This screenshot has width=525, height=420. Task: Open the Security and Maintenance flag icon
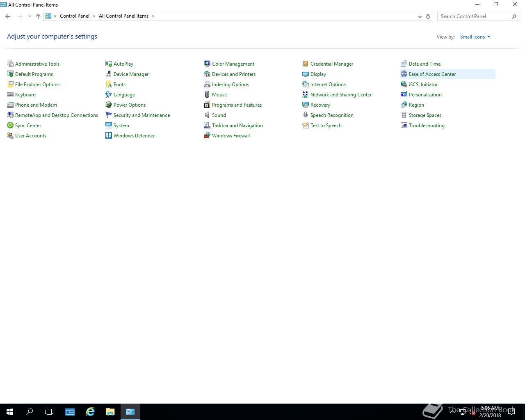pos(109,115)
